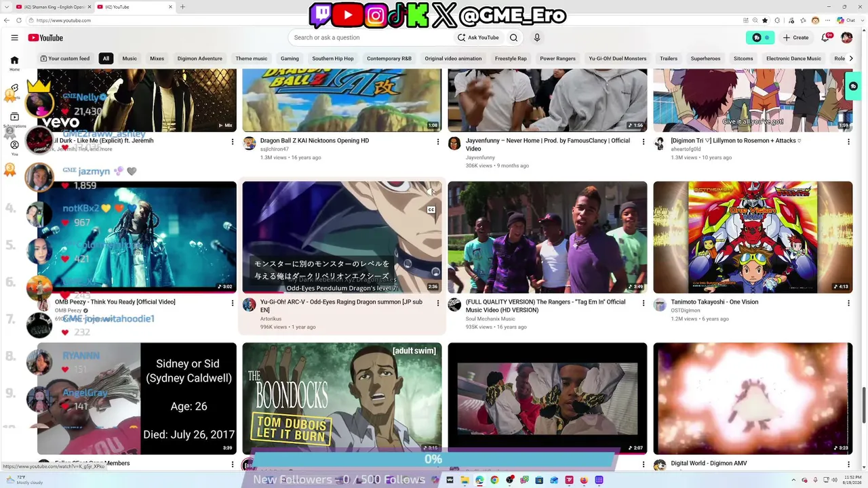Screen dimensions: 868x488
Task: Click the browser back arrow
Action: pyautogui.click(x=7, y=20)
